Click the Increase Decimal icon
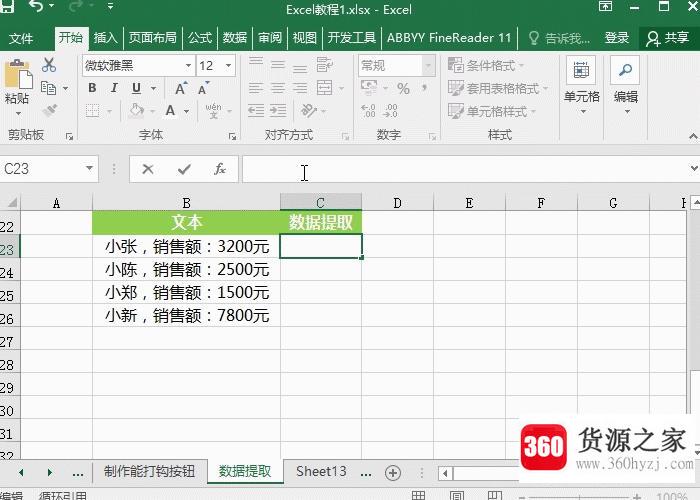700x500 pixels. point(368,111)
